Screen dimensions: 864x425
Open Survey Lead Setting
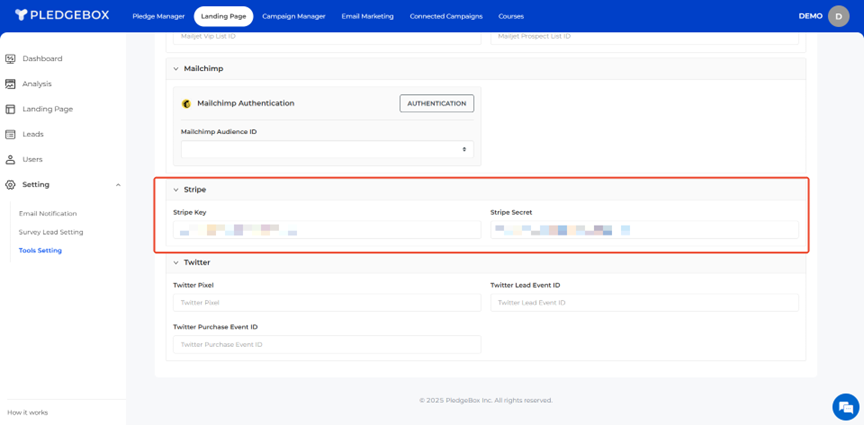[x=51, y=232]
